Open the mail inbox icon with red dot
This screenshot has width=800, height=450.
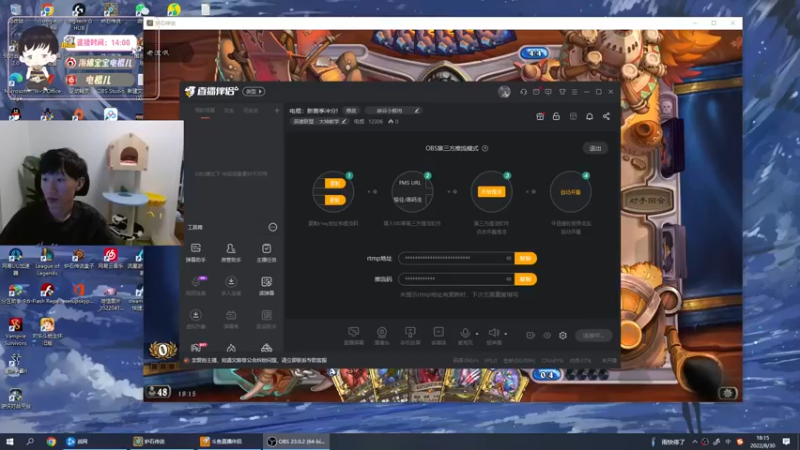(x=536, y=92)
